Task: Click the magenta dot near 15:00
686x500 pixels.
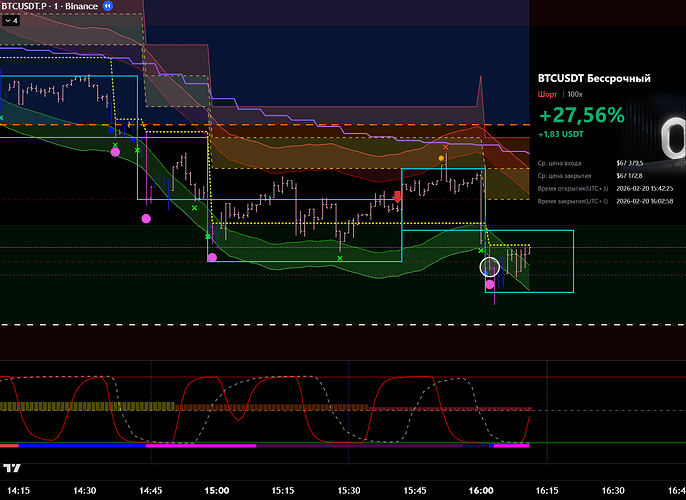Action: pyautogui.click(x=212, y=257)
